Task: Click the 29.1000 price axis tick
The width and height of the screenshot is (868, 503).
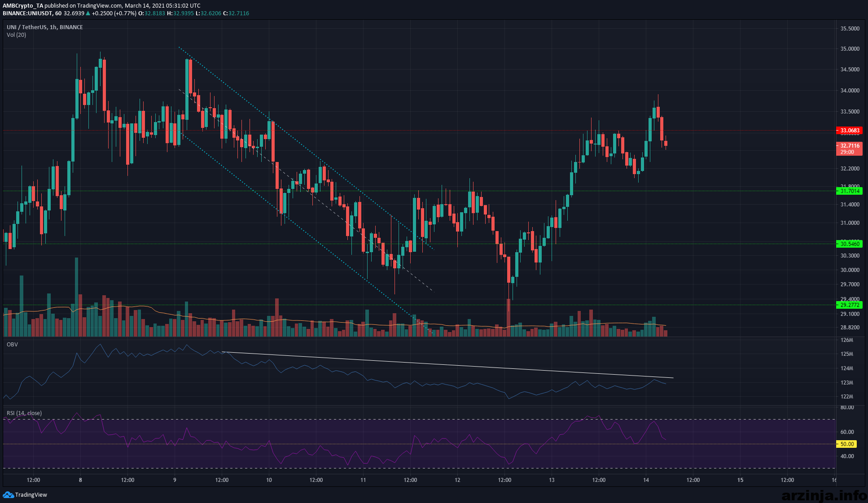Action: click(850, 313)
